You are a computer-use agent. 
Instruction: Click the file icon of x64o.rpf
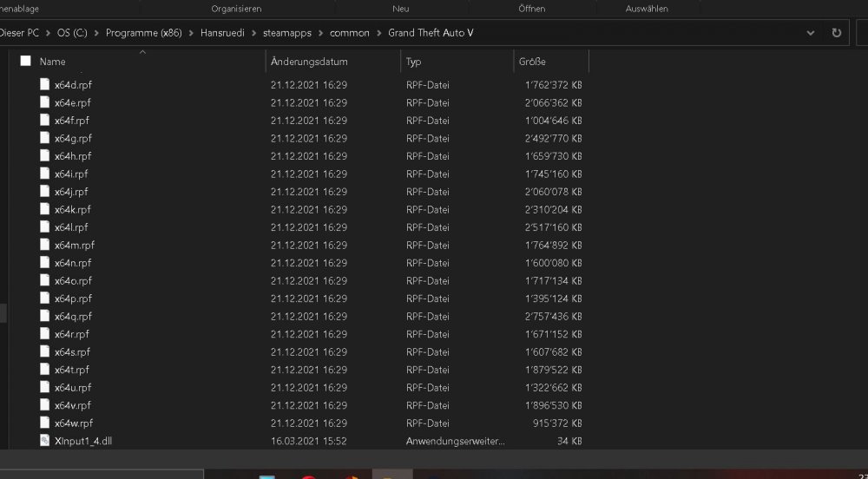click(45, 280)
